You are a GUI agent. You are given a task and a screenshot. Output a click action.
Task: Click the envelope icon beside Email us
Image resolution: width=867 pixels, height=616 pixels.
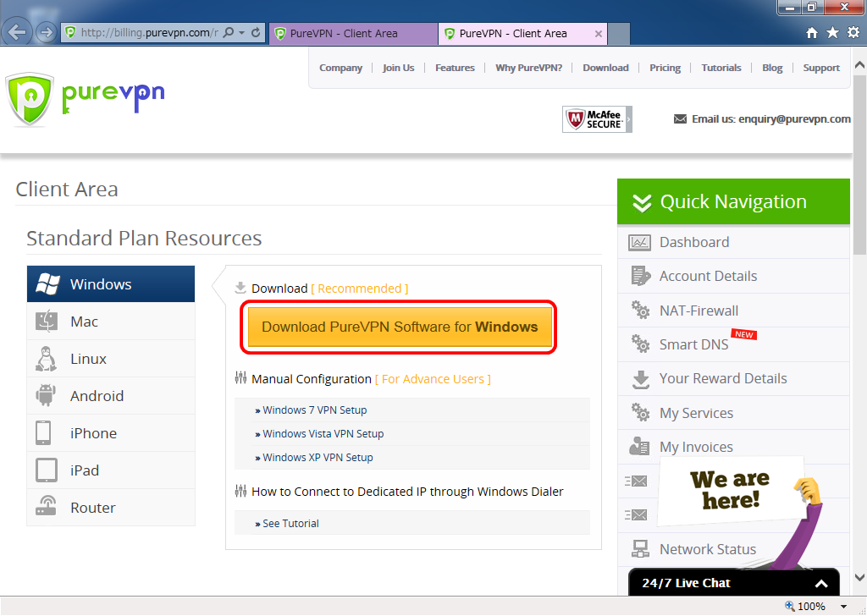click(680, 118)
